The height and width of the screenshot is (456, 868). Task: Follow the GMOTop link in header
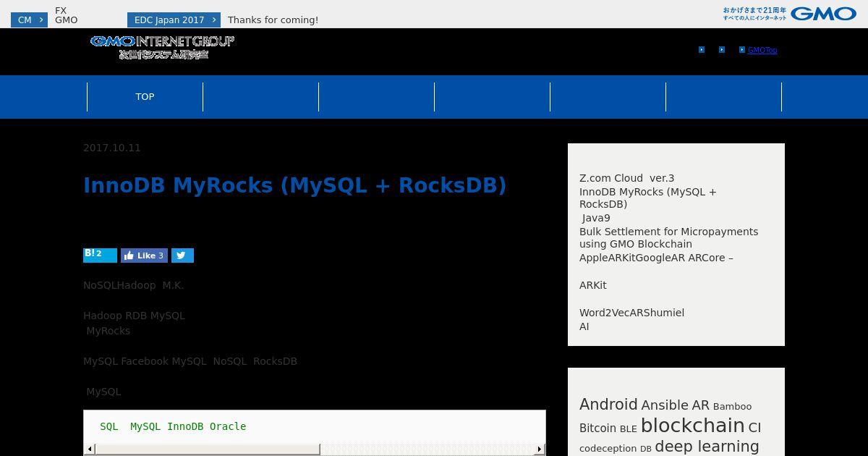pos(762,50)
